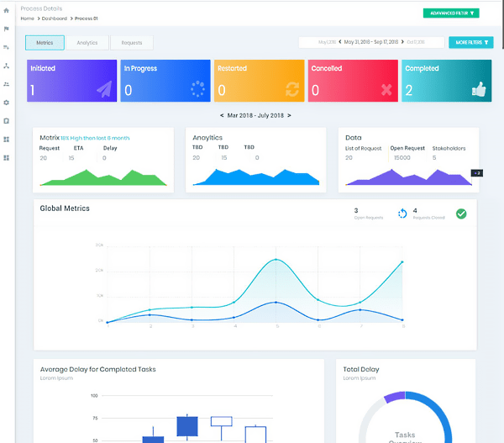Image resolution: width=504 pixels, height=443 pixels.
Task: Toggle the green checkmark in Global Metrics
Action: (x=461, y=214)
